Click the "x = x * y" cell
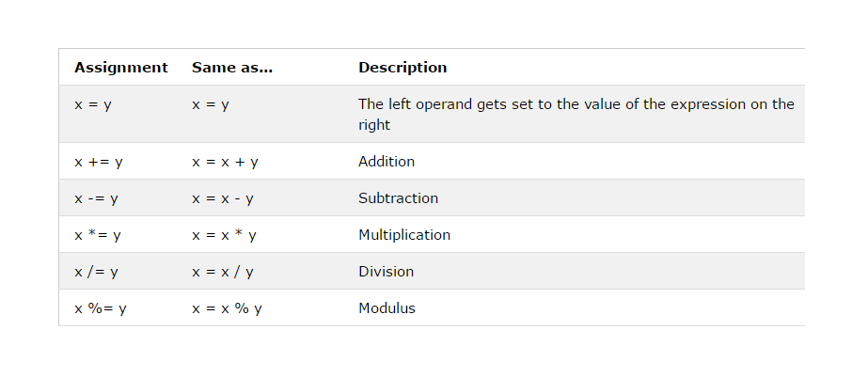The width and height of the screenshot is (868, 378). [224, 235]
